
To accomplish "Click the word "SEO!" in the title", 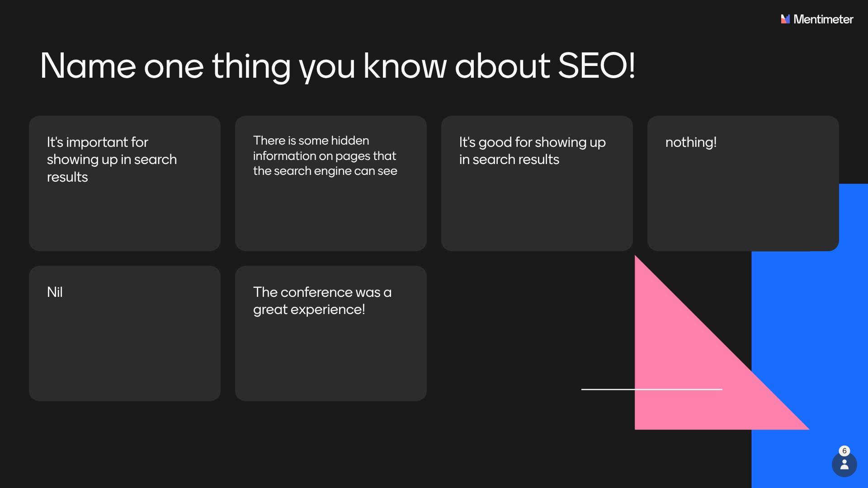I will click(597, 66).
